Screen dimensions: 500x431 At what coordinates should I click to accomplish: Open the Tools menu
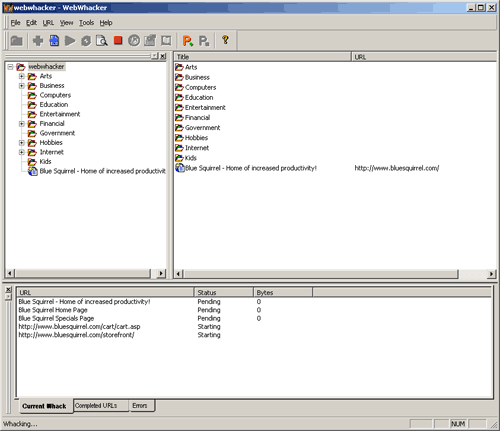(x=86, y=23)
